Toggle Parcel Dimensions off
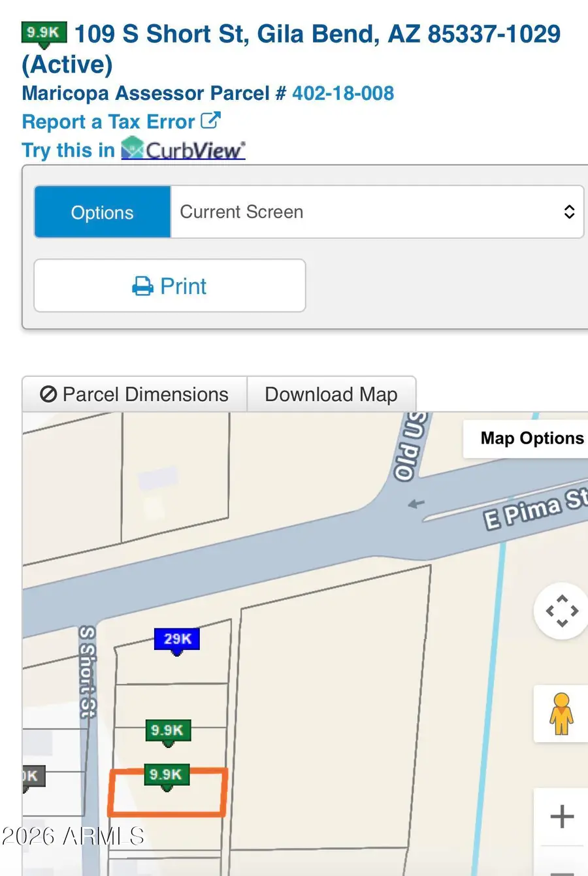The height and width of the screenshot is (876, 588). (x=135, y=394)
